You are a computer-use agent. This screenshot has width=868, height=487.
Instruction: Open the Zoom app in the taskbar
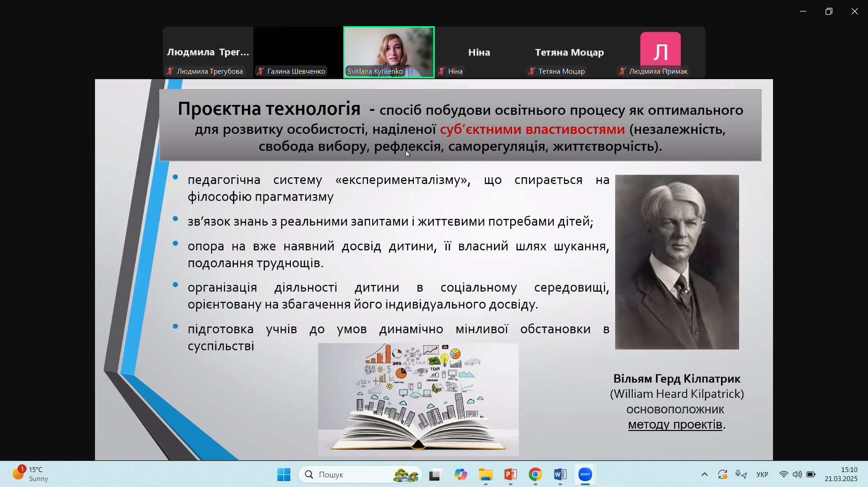(x=585, y=474)
